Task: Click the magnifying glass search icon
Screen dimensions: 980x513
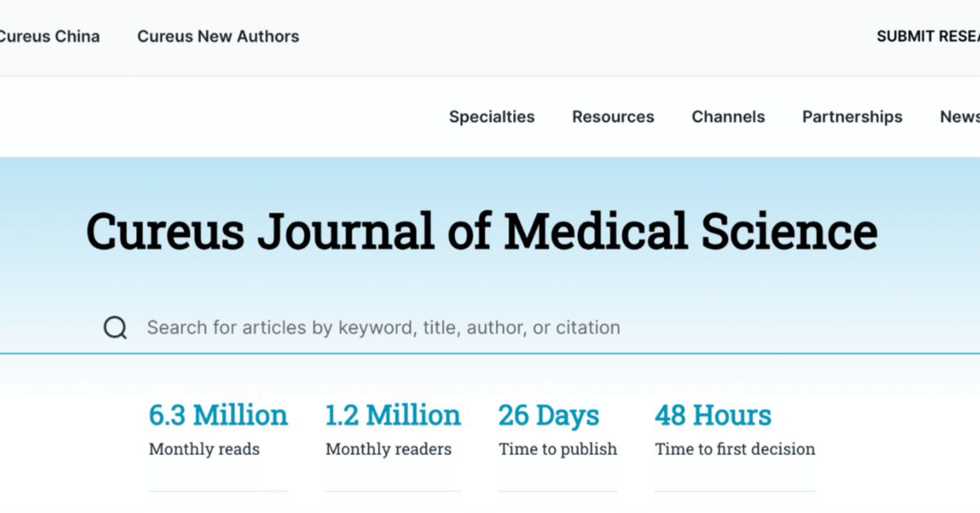Action: point(115,328)
